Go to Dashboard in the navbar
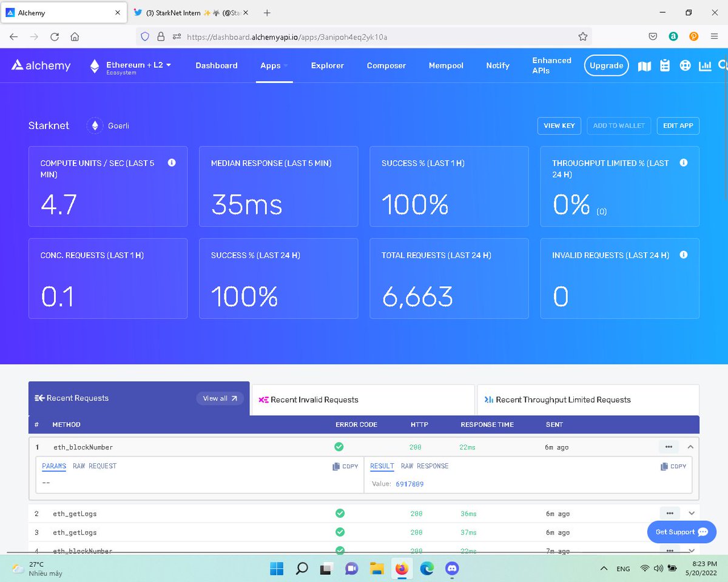 tap(217, 65)
